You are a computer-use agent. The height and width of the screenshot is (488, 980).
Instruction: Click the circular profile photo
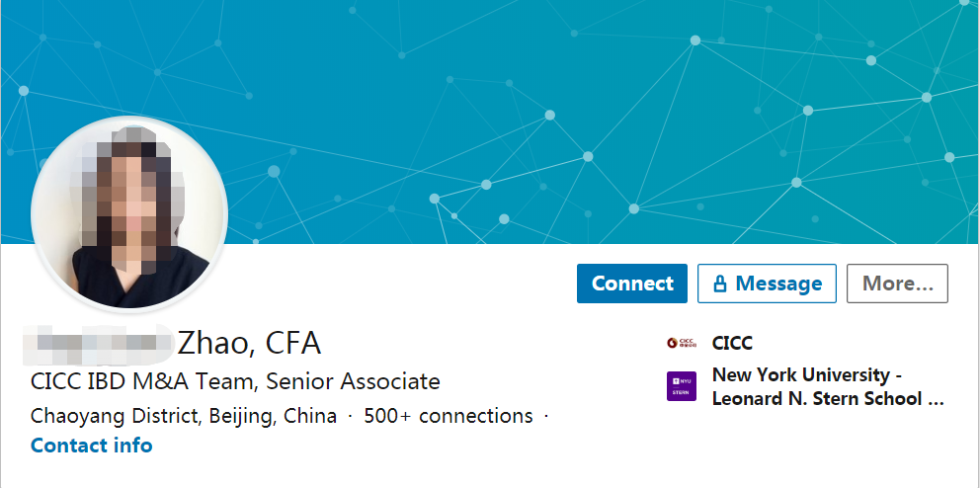(x=129, y=214)
